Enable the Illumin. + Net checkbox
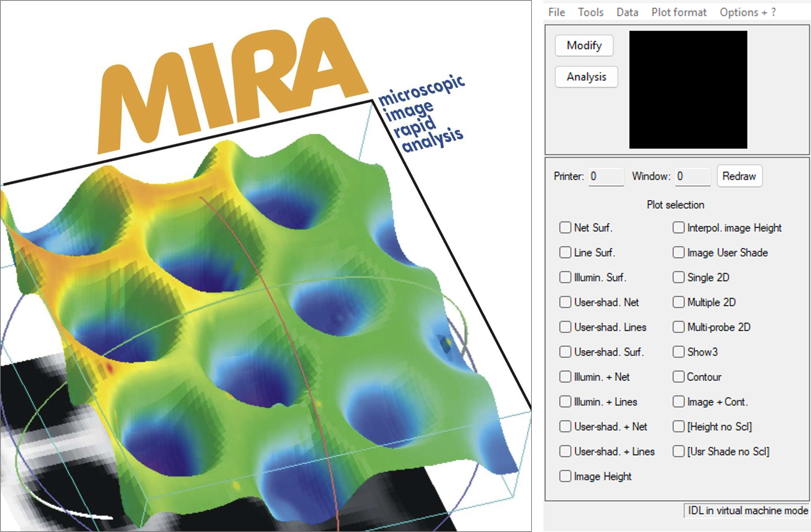The height and width of the screenshot is (532, 811). (565, 377)
